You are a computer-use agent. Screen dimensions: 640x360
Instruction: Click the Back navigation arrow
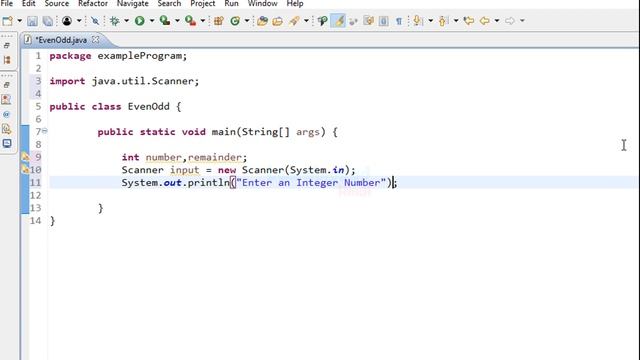[x=484, y=21]
